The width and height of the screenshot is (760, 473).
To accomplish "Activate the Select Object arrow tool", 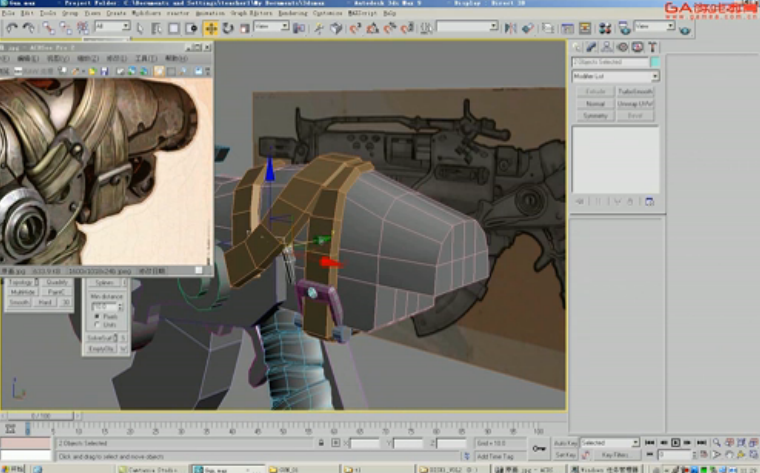I will (x=140, y=29).
